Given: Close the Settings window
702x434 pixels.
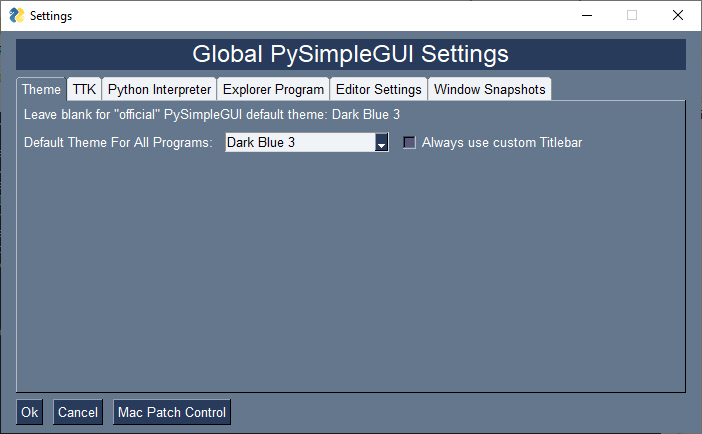Looking at the screenshot, I should (678, 16).
